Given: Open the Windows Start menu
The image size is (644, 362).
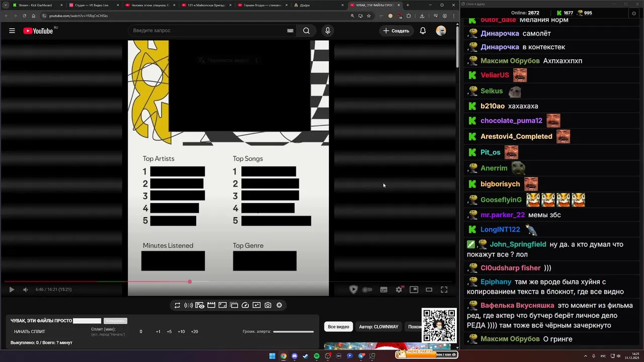Looking at the screenshot, I should pyautogui.click(x=272, y=356).
